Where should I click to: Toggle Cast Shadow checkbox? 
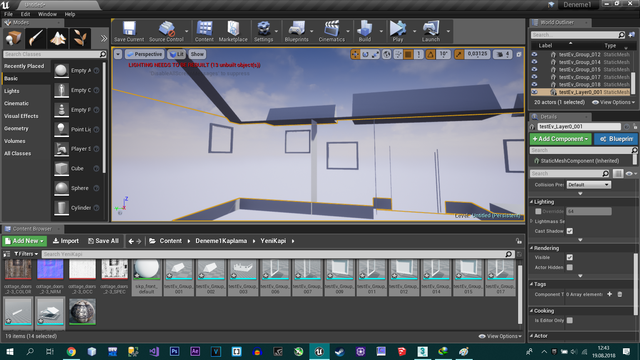(570, 231)
